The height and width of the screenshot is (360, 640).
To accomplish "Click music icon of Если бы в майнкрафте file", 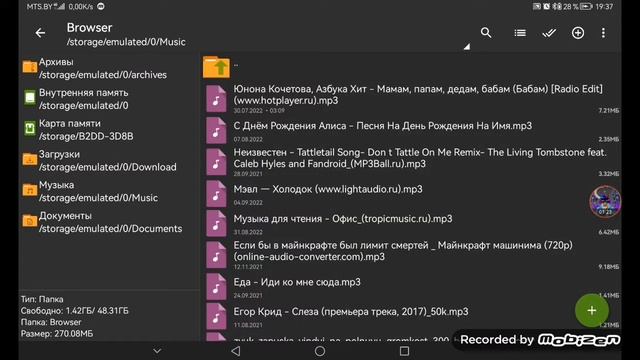I will (216, 255).
